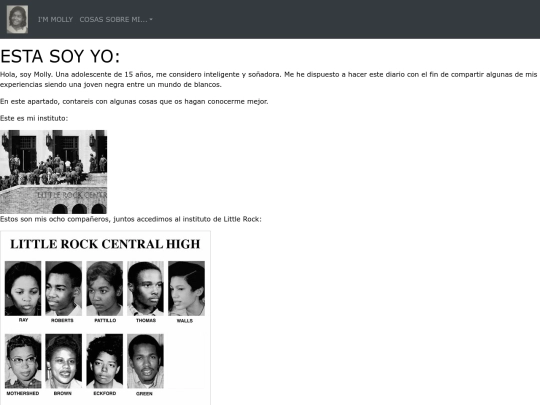Click the LITTLE ROCK CENTRAL HIGH title
Screen dimensions: 540x405
point(105,244)
